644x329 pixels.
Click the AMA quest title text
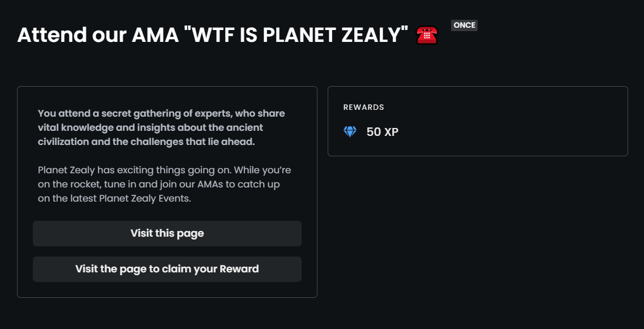pyautogui.click(x=212, y=35)
